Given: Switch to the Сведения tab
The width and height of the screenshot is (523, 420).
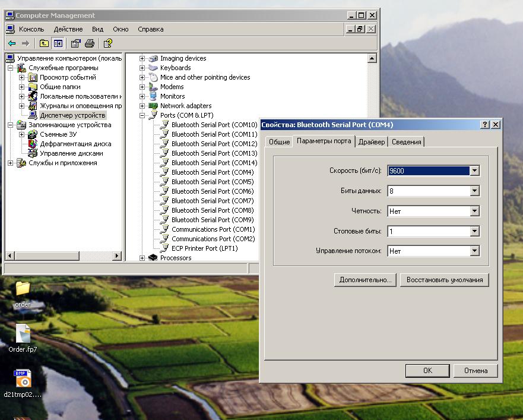Looking at the screenshot, I should (x=406, y=142).
